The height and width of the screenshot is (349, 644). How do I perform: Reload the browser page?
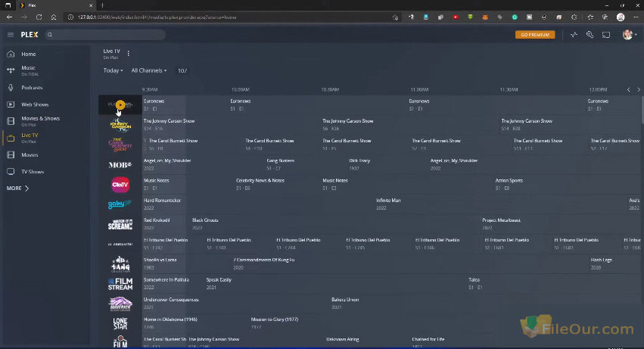tap(39, 17)
